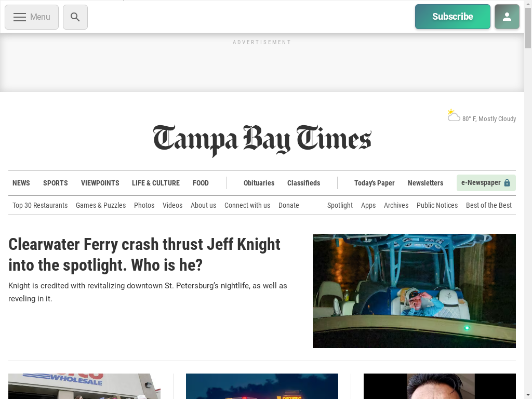Click the Tampa Bay Times logo

click(262, 140)
